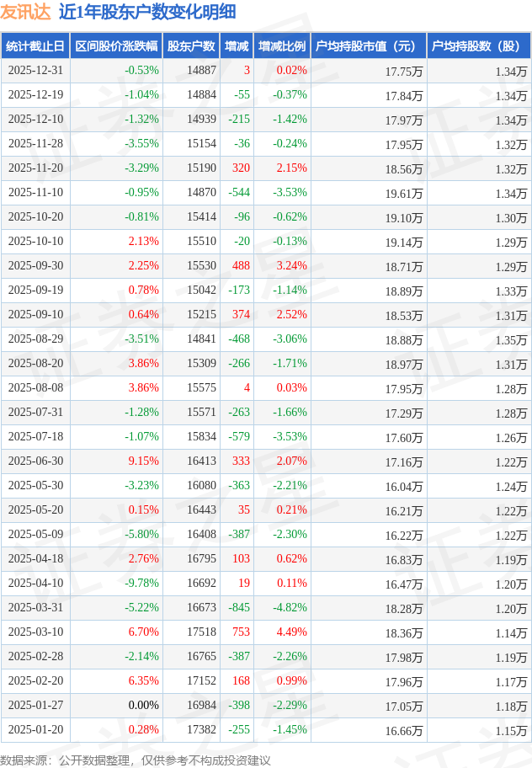This screenshot has width=532, height=768.
Task: Click the 1.35万 average shares cell
Action: pos(511,340)
